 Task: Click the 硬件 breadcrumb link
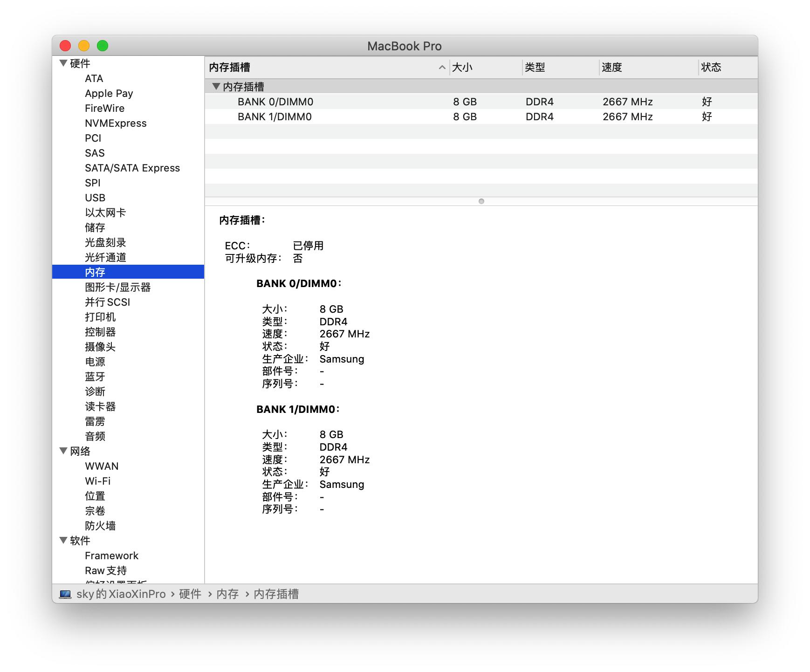tap(190, 594)
